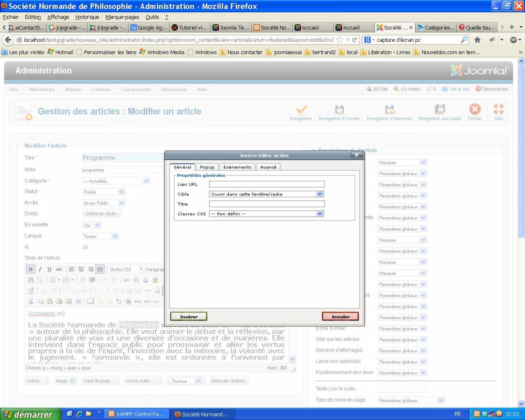
Task: Click the Bold icon in the editor toolbar
Action: coord(31,269)
